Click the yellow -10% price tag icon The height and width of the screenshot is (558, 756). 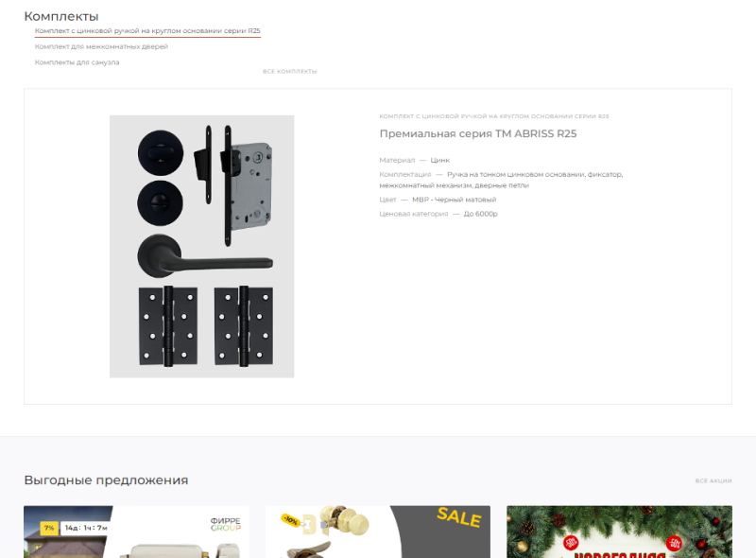pos(291,520)
